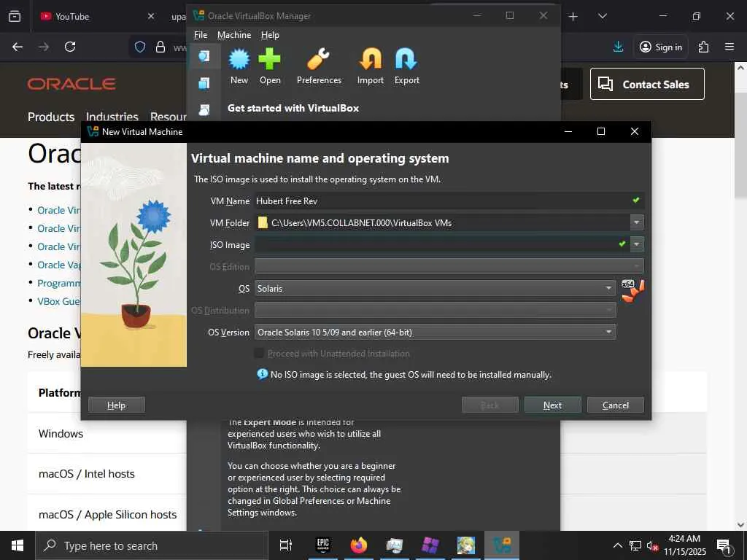Expand the Firefox list all tabs chevron
The height and width of the screenshot is (560, 747).
602,17
